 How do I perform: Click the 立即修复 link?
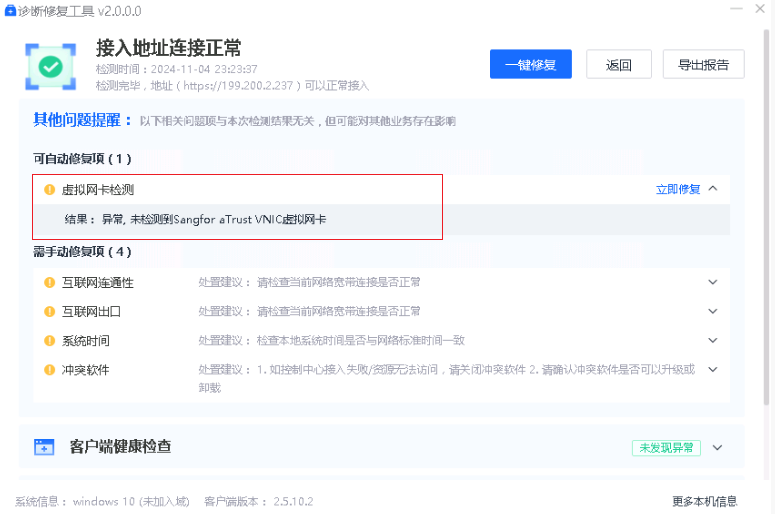point(678,189)
